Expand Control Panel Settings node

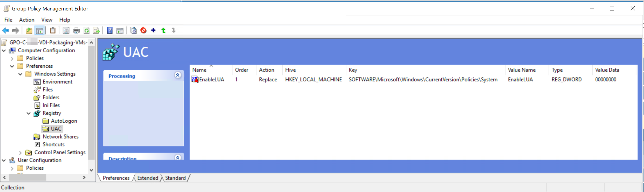coord(20,152)
